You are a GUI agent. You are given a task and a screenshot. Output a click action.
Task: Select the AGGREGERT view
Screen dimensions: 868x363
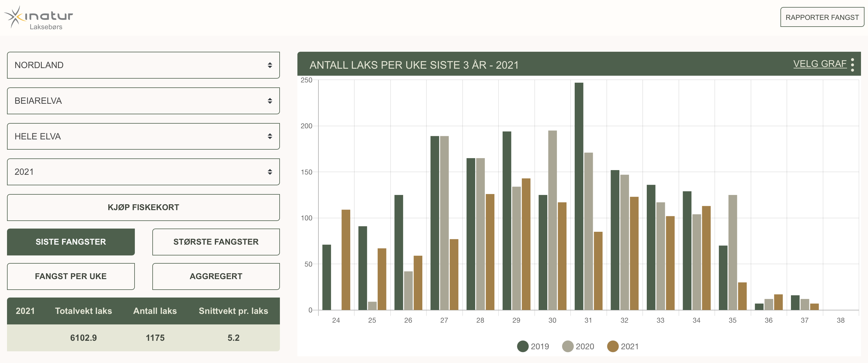point(216,276)
